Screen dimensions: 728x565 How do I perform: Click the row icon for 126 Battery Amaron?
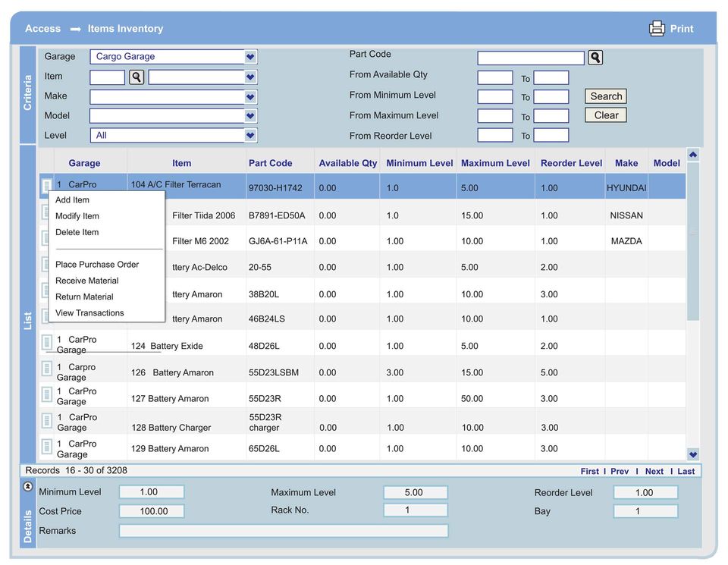(46, 369)
